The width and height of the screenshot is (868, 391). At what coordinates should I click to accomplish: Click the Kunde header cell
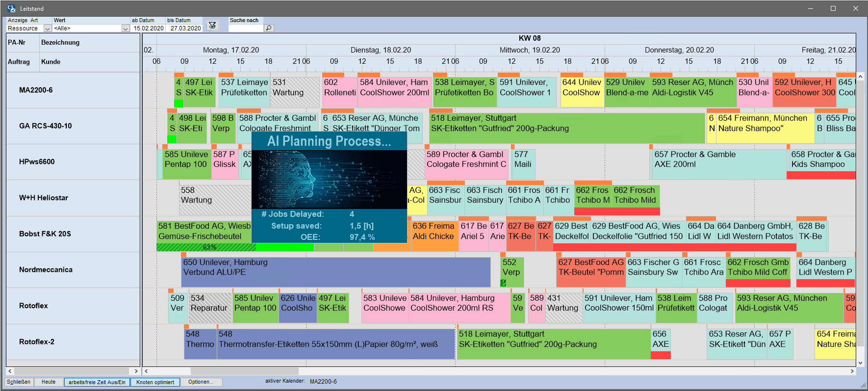click(x=90, y=62)
